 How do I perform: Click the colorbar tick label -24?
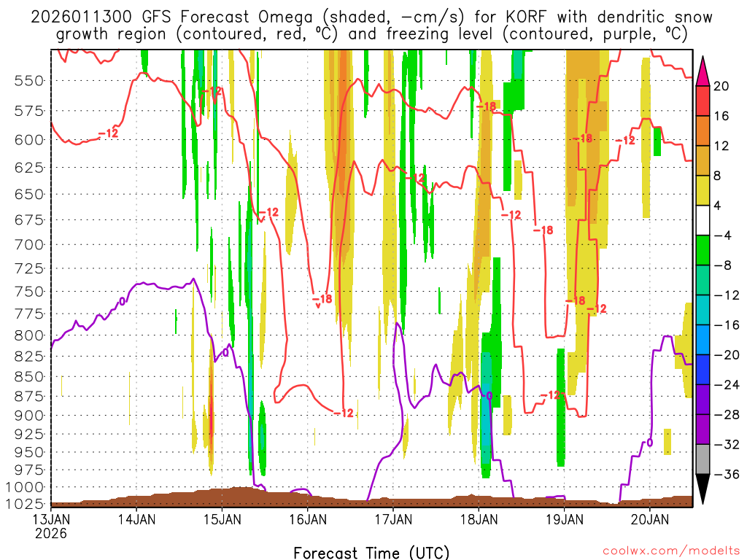[x=726, y=385]
